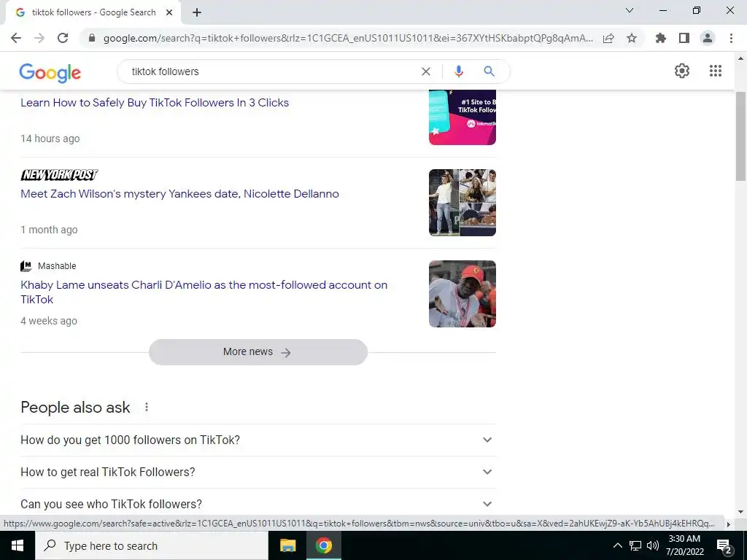Close the tiktok followers tab
The height and width of the screenshot is (560, 747).
(169, 12)
